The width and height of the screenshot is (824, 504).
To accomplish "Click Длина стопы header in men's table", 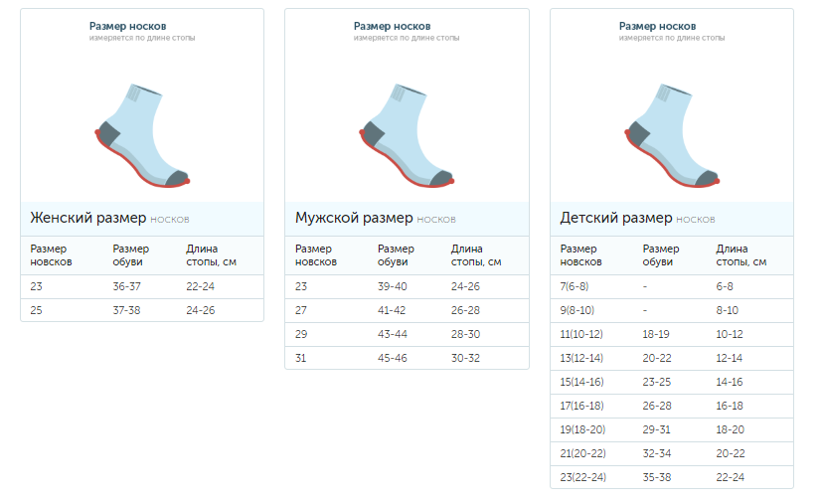I will [x=476, y=255].
